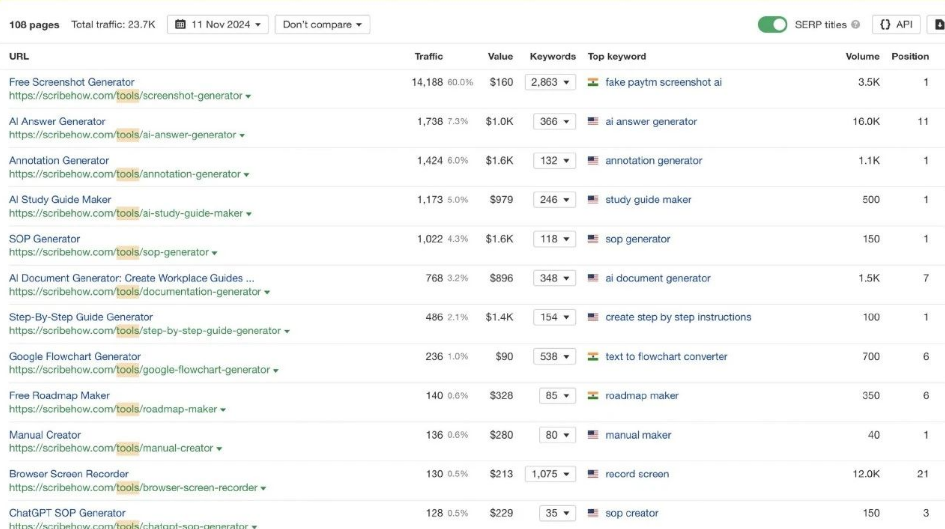Open the 1,075 keywords dropdown for Browser Screen Recorder
This screenshot has height=529, width=945.
click(x=550, y=474)
